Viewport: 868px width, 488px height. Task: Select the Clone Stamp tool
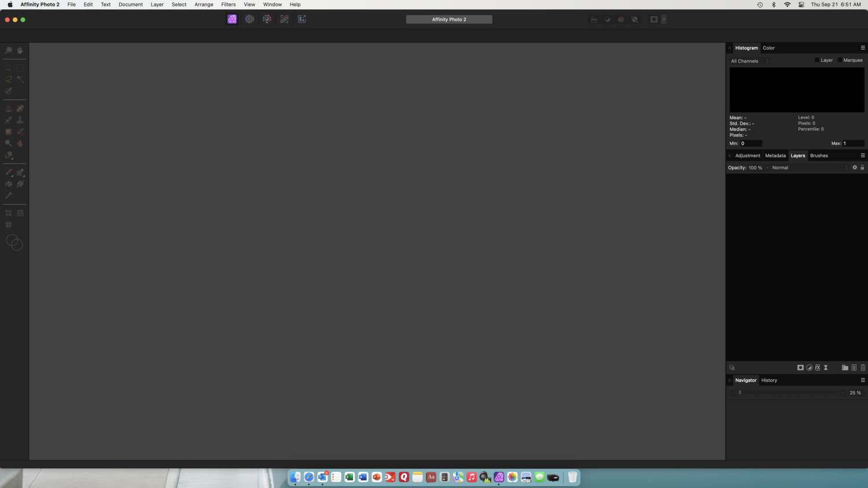[x=20, y=120]
